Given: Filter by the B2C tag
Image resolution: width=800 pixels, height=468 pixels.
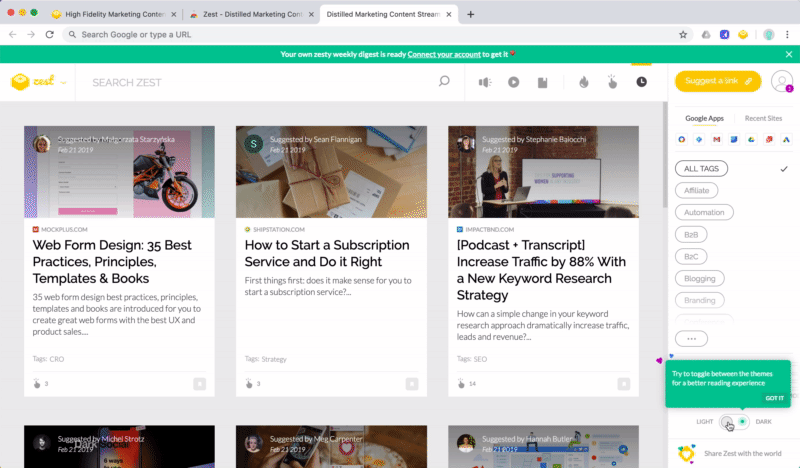Looking at the screenshot, I should (691, 257).
